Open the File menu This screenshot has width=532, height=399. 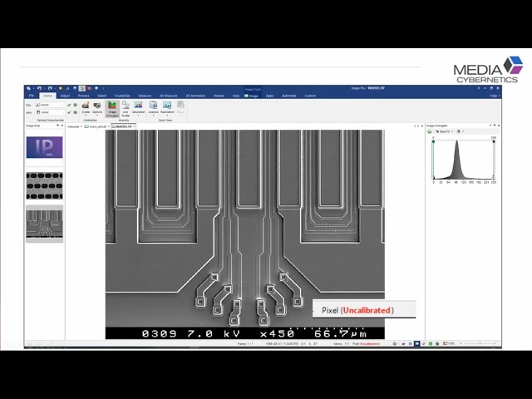coord(32,96)
